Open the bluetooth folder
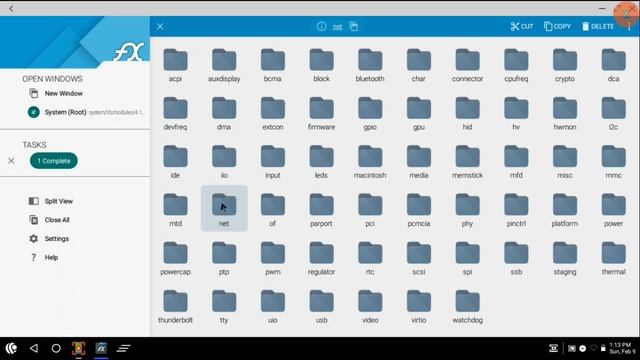Viewport: 640px width, 360px height. (370, 65)
